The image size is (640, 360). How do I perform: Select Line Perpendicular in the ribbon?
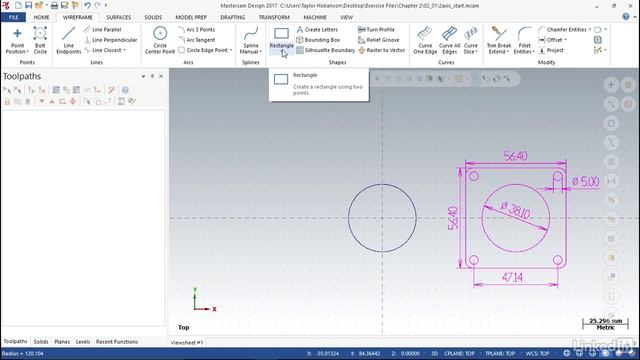(111, 40)
